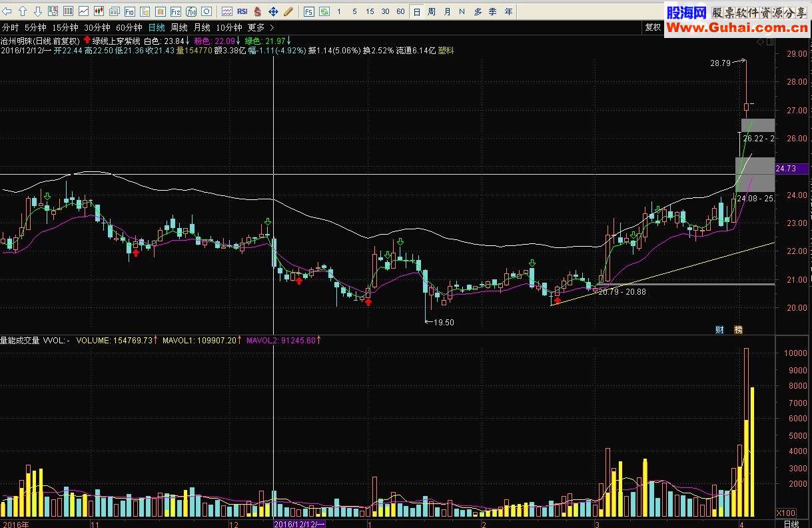The image size is (812, 528).
Task: Click the 财 finance badge on chart
Action: (x=720, y=330)
